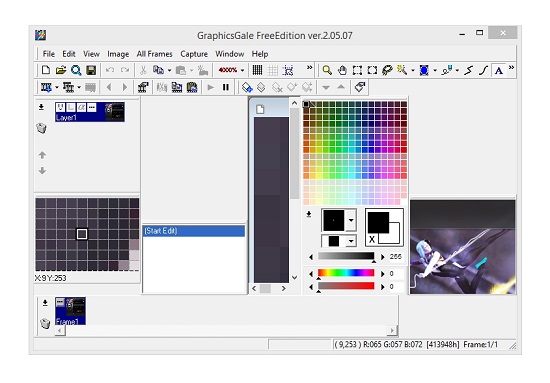Click the copy frame filmstrip icon

177,87
